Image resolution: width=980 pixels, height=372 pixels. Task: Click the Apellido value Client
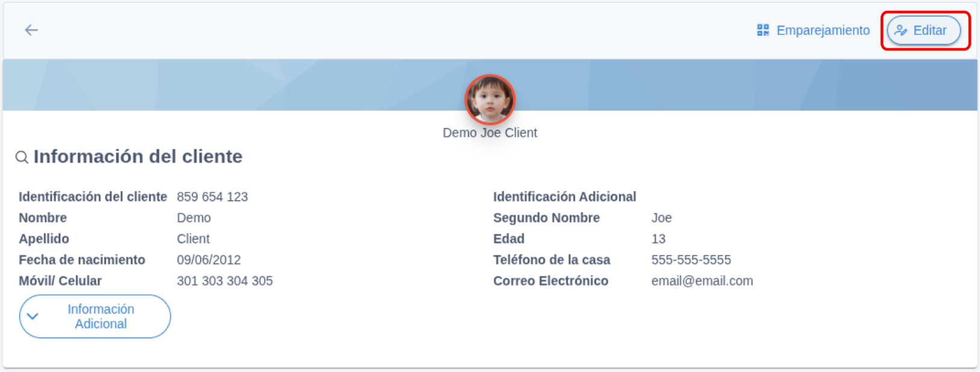tap(193, 239)
